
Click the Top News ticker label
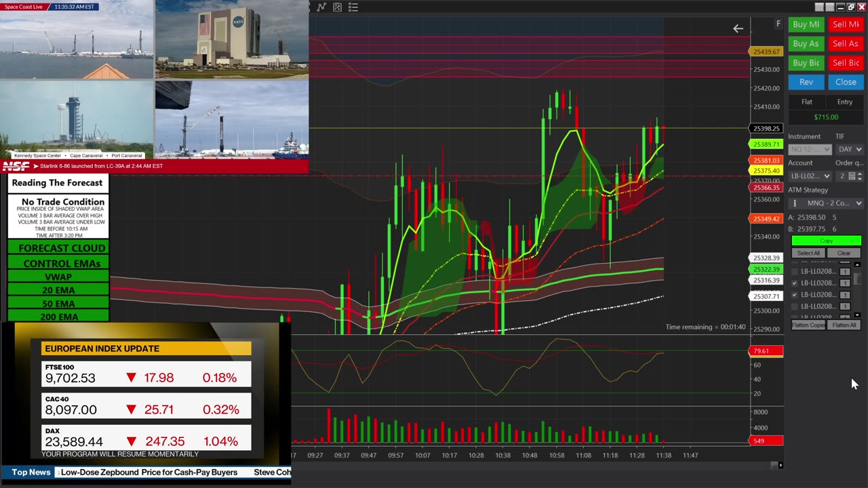[31, 472]
